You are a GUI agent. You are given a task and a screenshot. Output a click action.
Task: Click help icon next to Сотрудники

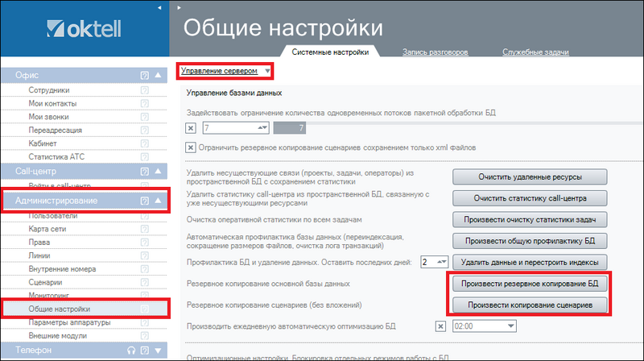point(144,91)
